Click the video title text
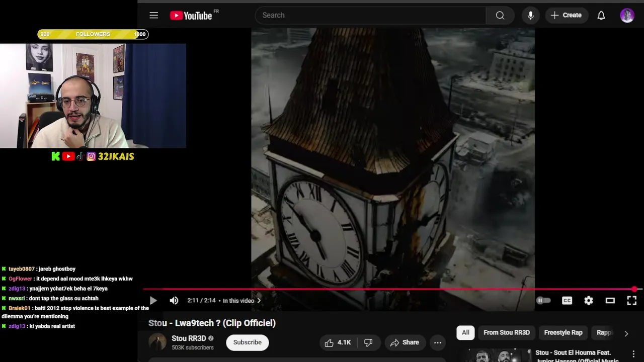 tap(212, 323)
